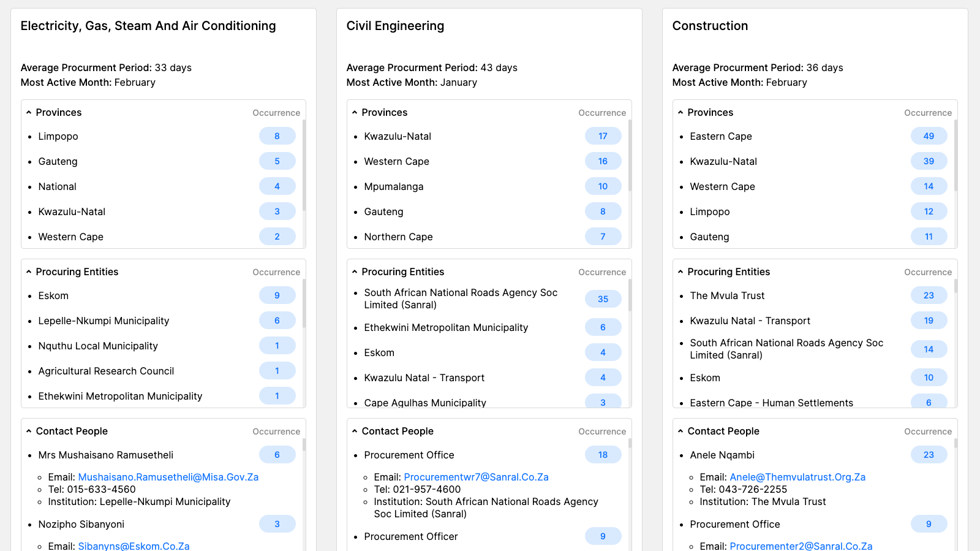This screenshot has height=551, width=980.
Task: Collapse Procuring Entities under Electricity card
Action: coord(29,272)
